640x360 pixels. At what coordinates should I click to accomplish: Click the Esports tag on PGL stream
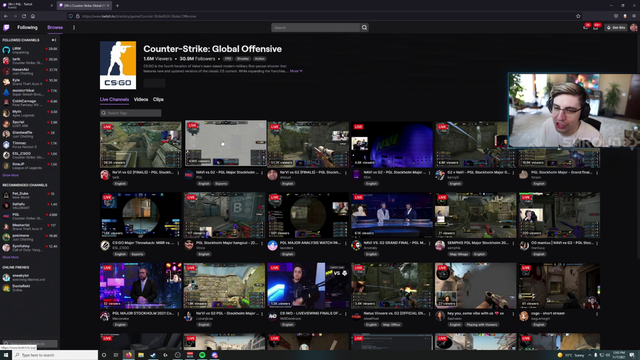pos(221,184)
